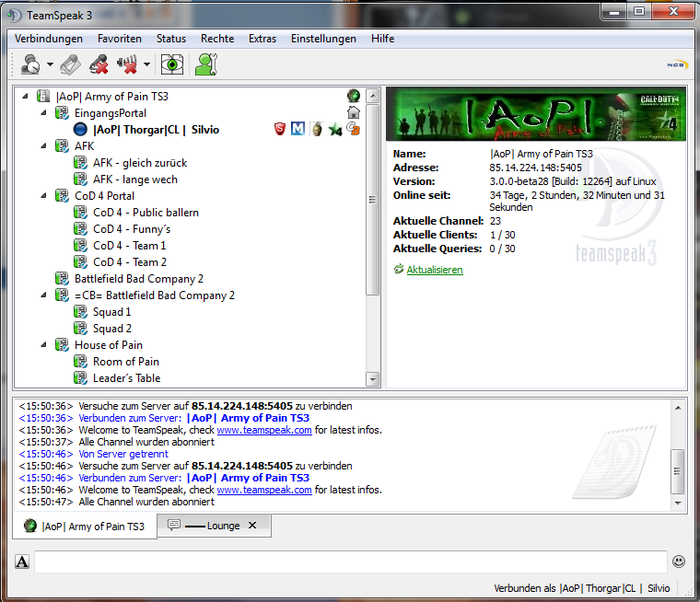Open the smiley emoticon picker
The height and width of the screenshot is (602, 700).
(x=679, y=561)
